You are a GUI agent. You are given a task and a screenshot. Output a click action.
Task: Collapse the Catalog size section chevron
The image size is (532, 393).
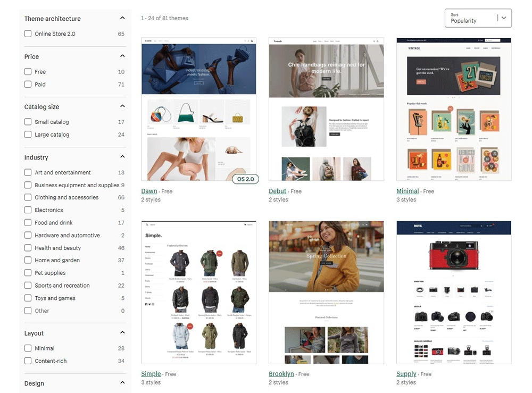122,106
